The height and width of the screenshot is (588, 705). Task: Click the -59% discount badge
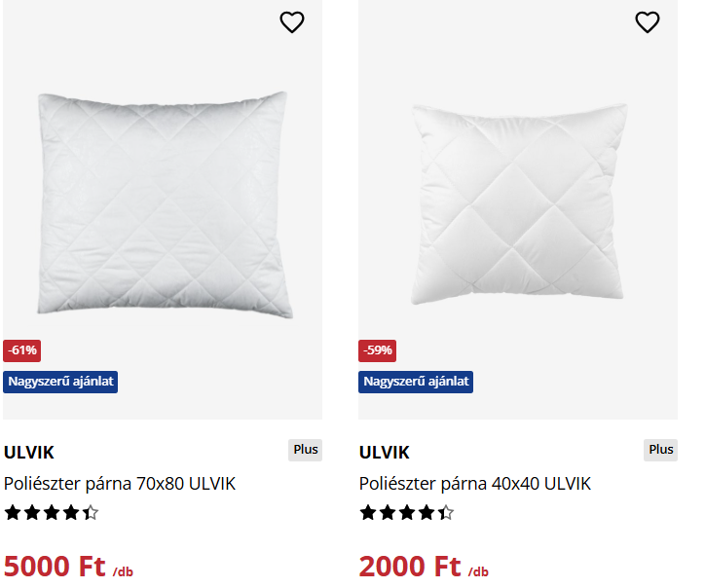click(x=377, y=350)
